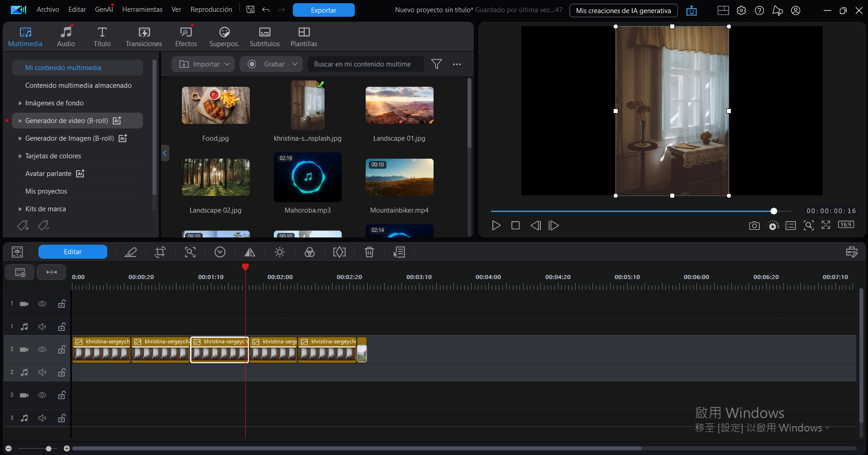Open the Archivo menu
This screenshot has height=455, width=868.
[x=48, y=9]
